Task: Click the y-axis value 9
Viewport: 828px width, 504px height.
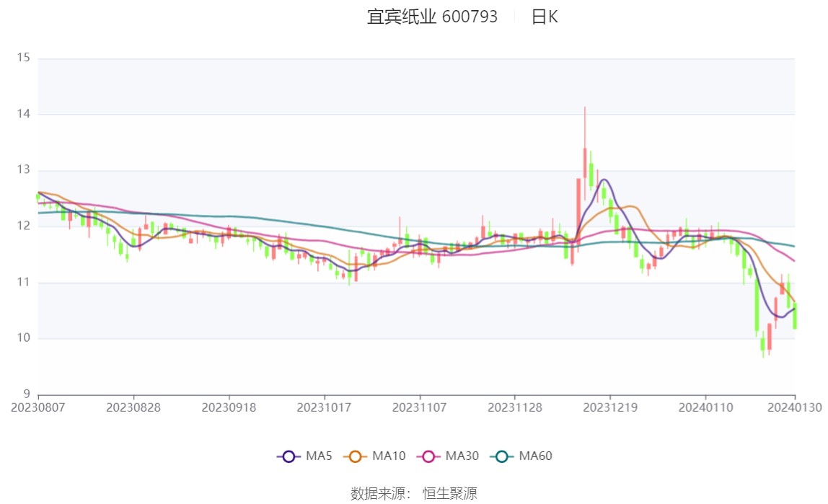Action: tap(27, 394)
